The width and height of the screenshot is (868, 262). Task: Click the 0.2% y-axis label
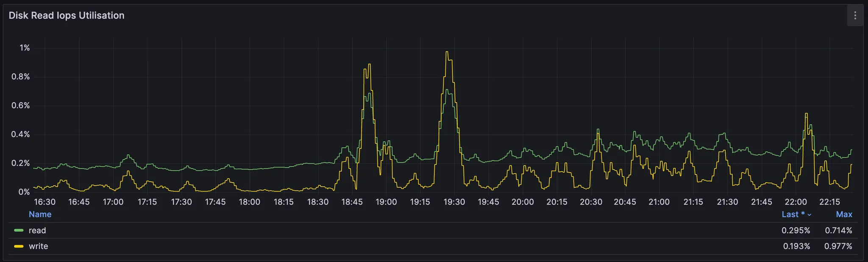pyautogui.click(x=21, y=163)
